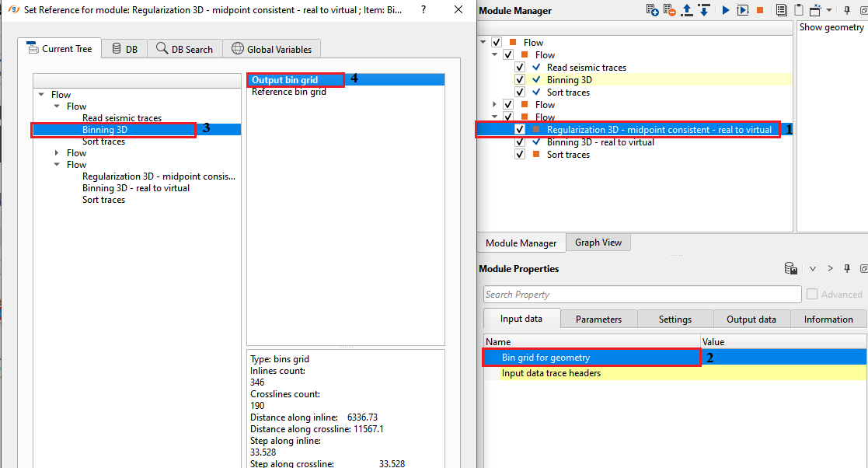
Task: Toggle the collapsed Flow checkbox in Module Manager
Action: [507, 104]
